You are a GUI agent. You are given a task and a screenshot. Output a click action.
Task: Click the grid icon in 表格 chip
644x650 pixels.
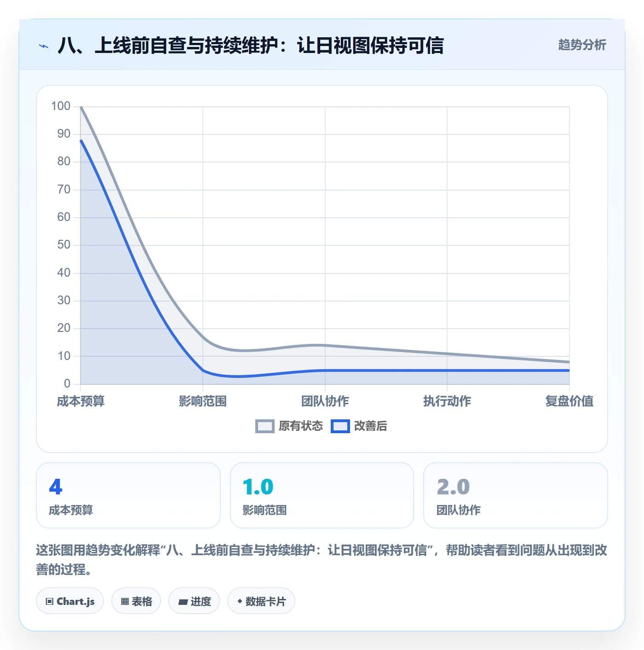[125, 602]
